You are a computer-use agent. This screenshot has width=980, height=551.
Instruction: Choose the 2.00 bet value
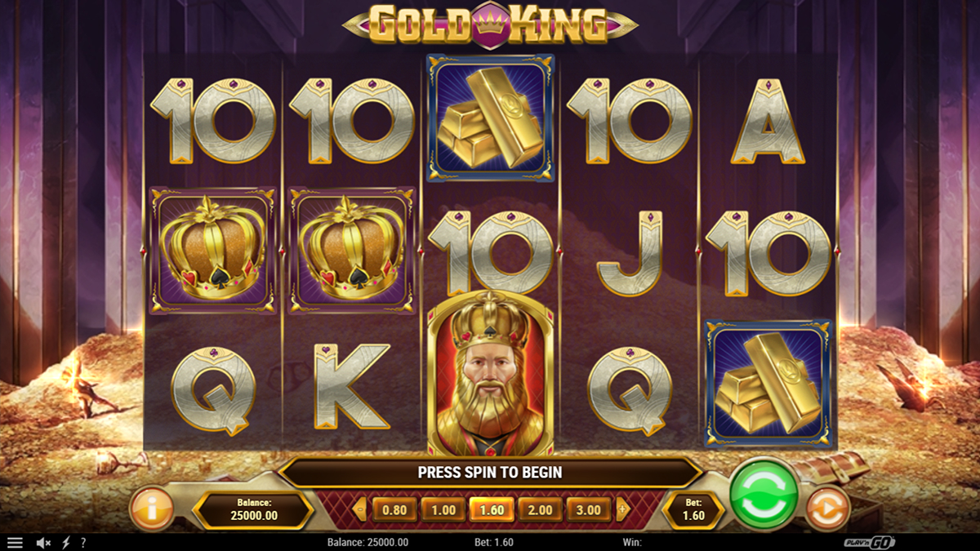[540, 510]
